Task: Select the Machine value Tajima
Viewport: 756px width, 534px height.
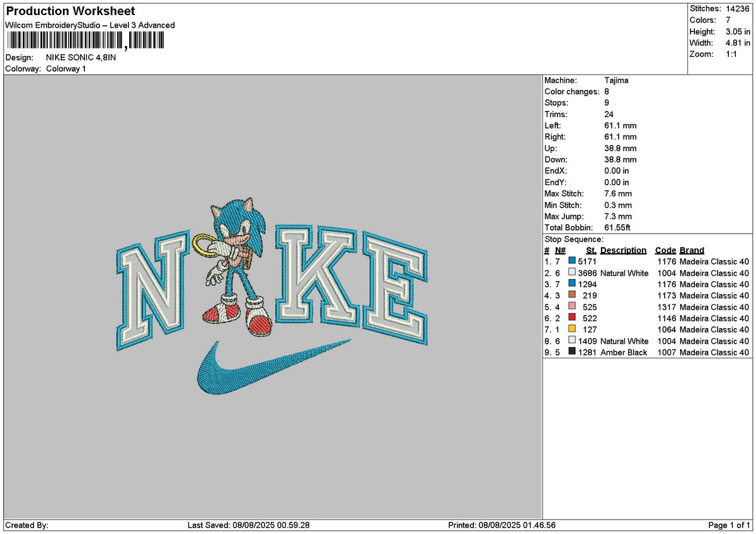Action: (616, 80)
